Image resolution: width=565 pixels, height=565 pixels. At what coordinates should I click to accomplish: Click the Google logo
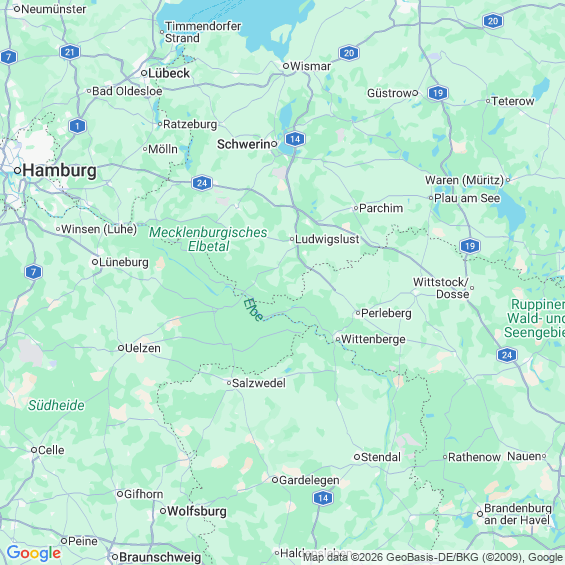34,553
